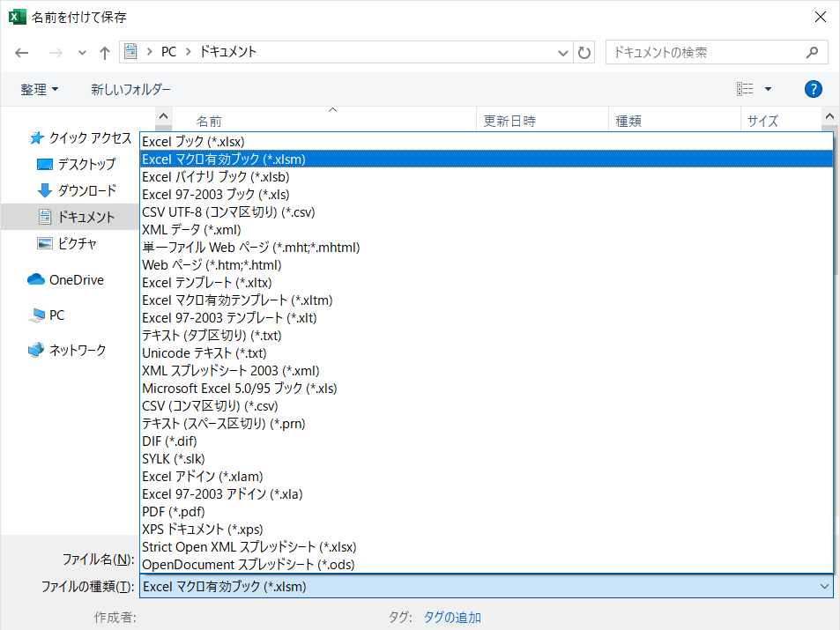Choose Excel マクロ有効ブック (*.xlsm) in the list

click(x=487, y=159)
